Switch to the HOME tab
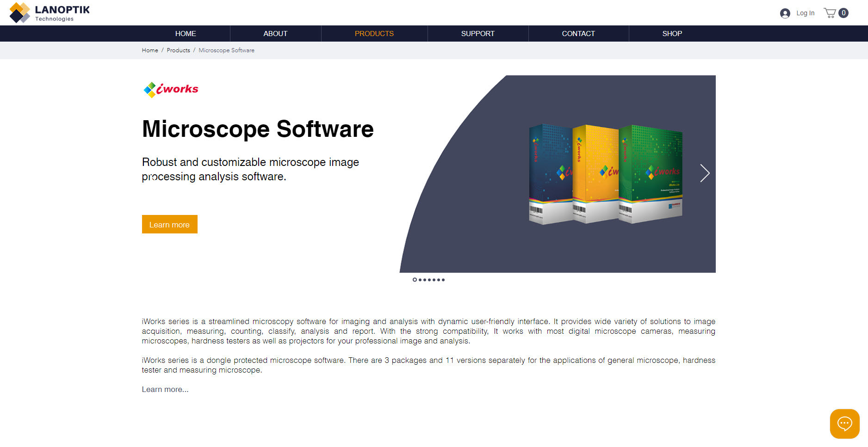868x447 pixels. tap(186, 33)
